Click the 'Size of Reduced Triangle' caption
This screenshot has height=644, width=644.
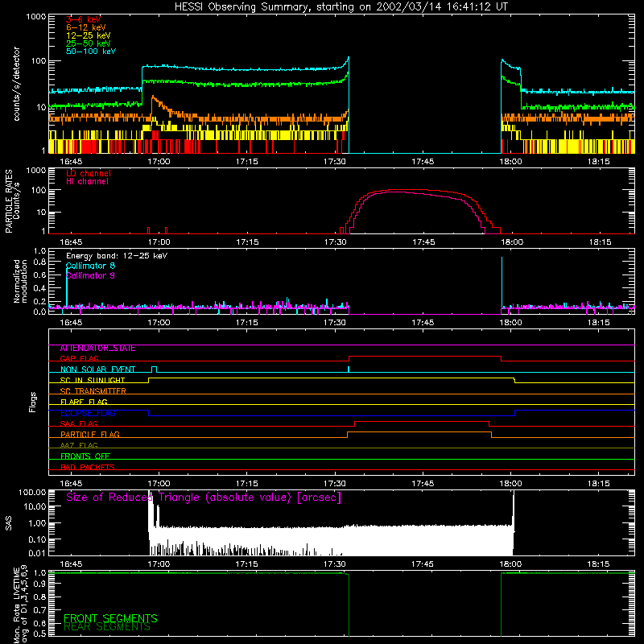[x=204, y=497]
